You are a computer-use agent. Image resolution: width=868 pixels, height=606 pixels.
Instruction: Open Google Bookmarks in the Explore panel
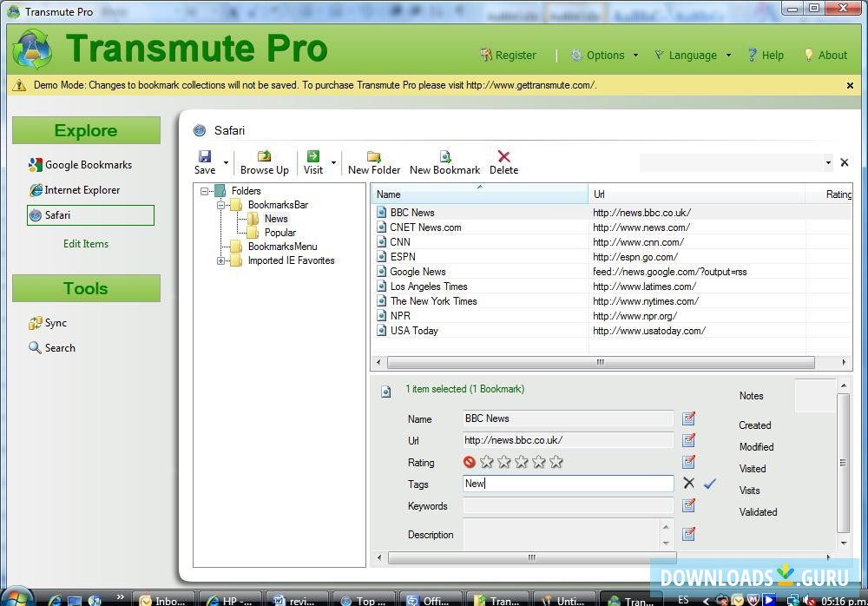(88, 165)
